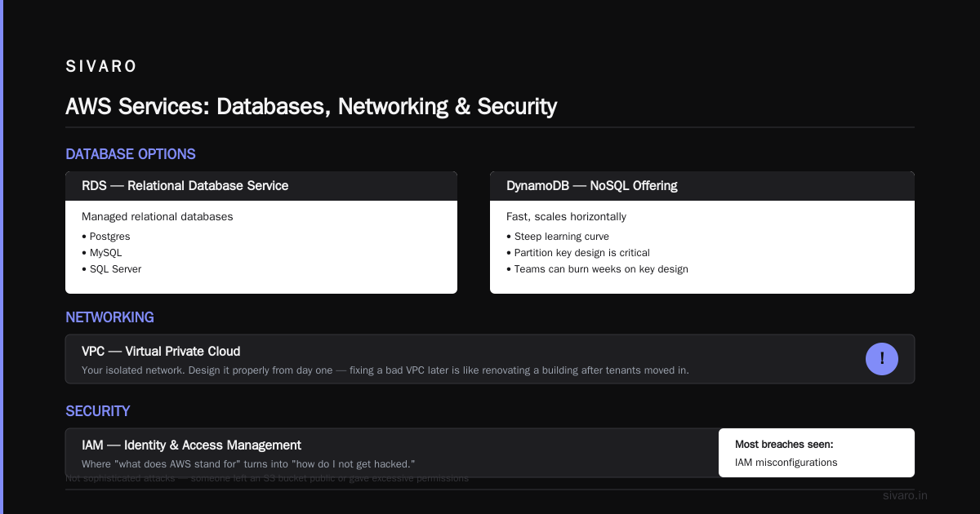Select the SQL Server bullet item
Image resolution: width=980 pixels, height=514 pixels.
coord(112,269)
